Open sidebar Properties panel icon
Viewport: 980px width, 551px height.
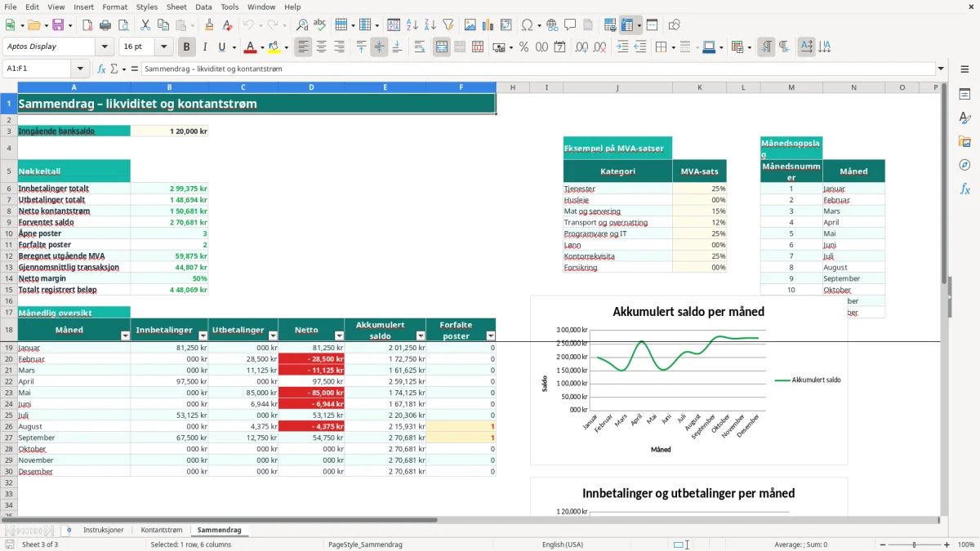(964, 95)
